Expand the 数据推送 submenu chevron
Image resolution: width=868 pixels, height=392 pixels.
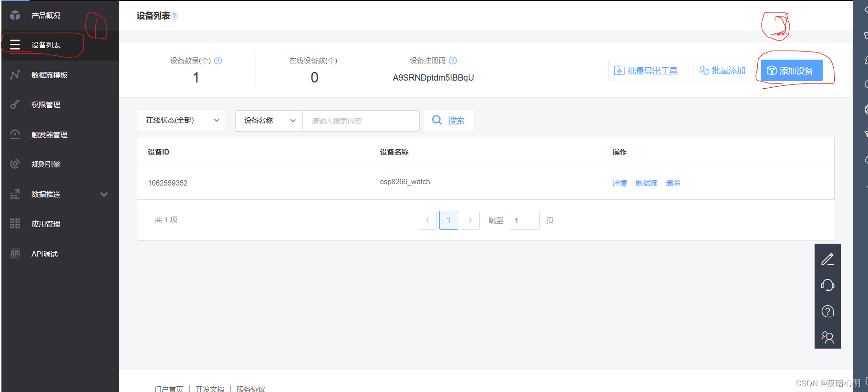(x=104, y=195)
